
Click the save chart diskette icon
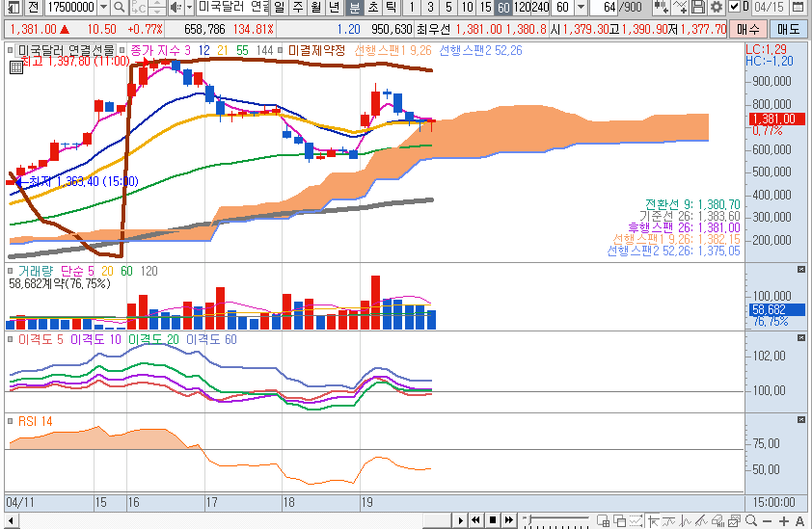(698, 8)
